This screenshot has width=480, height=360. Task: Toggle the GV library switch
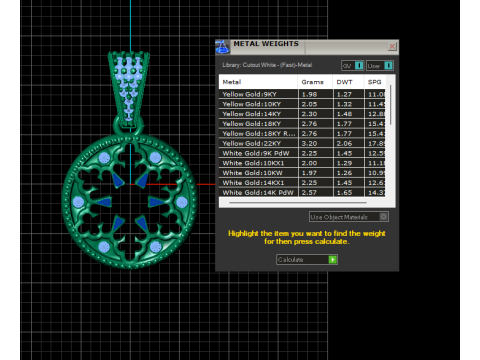pos(353,66)
